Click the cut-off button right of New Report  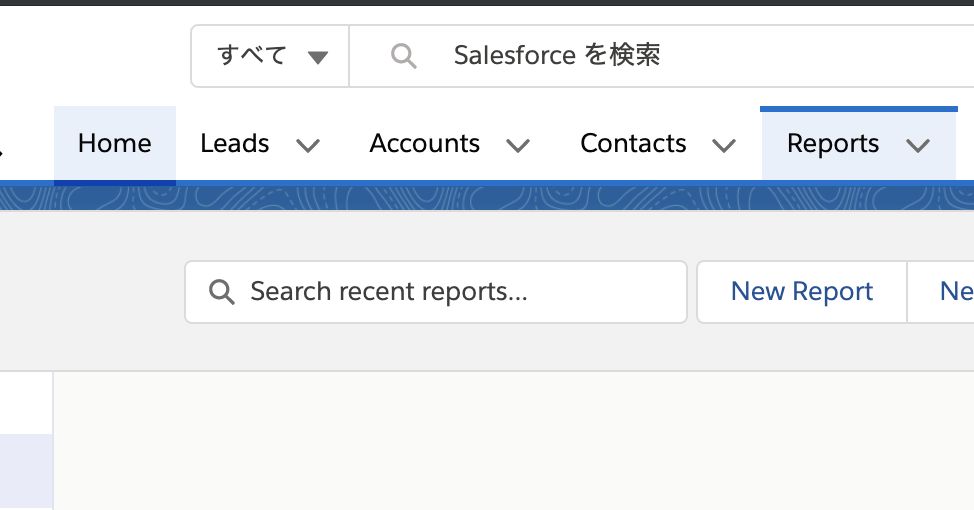point(950,292)
